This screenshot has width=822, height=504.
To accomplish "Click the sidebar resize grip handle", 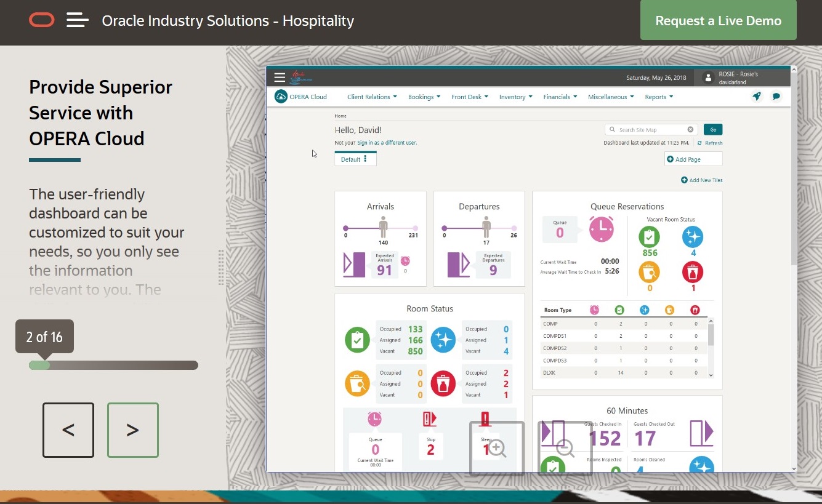I will [221, 267].
